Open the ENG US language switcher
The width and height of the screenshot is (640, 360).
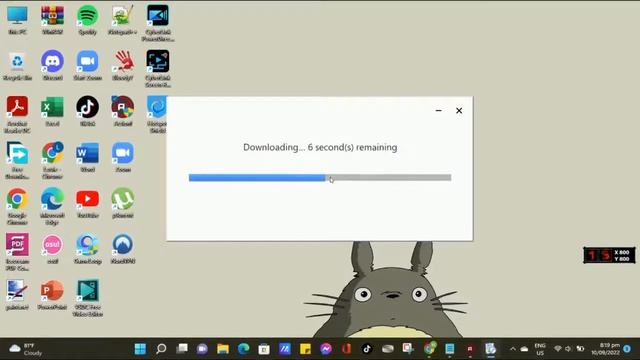[540, 349]
